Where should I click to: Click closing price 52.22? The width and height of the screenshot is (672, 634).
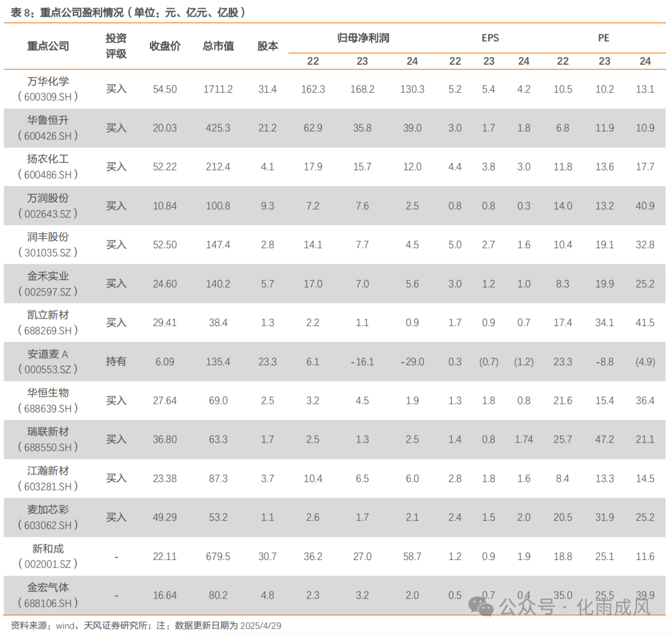coord(165,167)
